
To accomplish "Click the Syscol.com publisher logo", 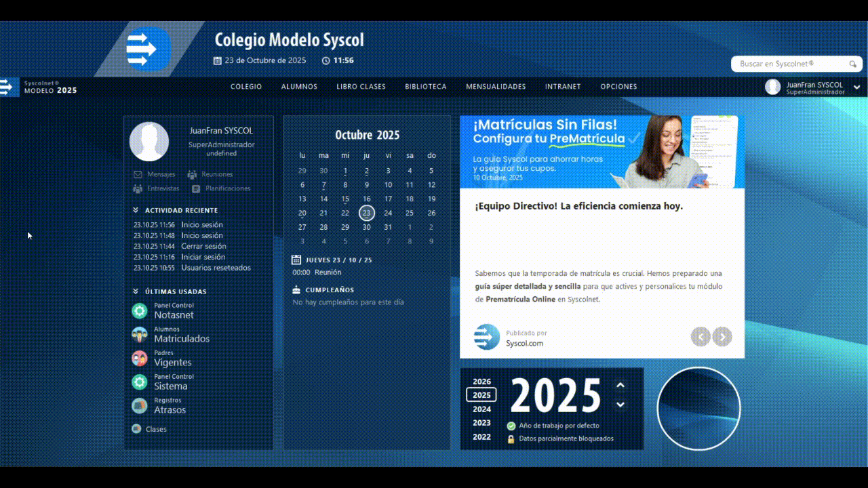I will point(487,337).
